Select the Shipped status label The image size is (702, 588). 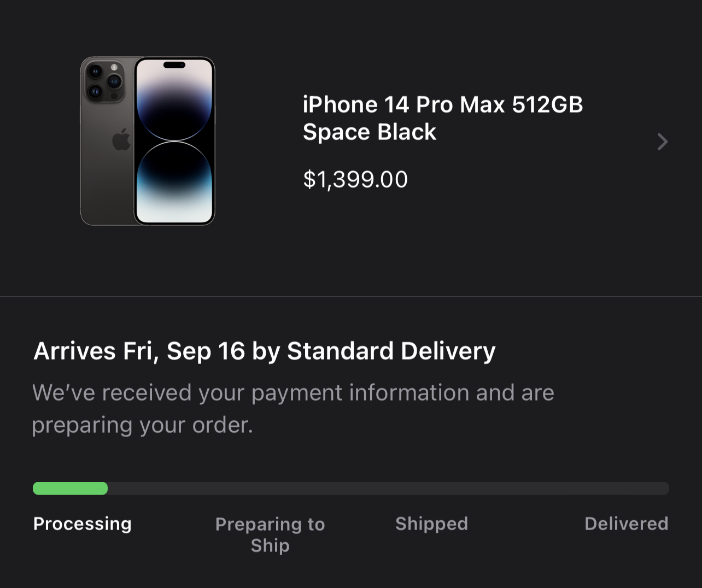pos(431,524)
